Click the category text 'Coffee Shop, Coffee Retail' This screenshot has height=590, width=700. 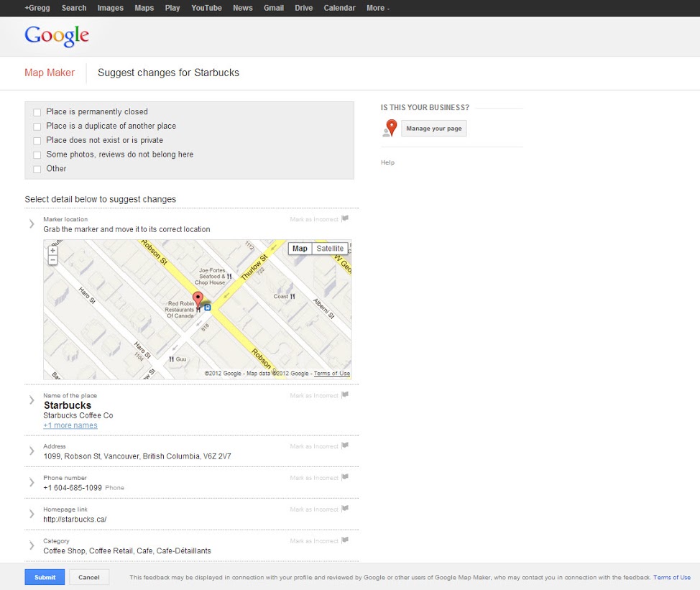tap(127, 550)
